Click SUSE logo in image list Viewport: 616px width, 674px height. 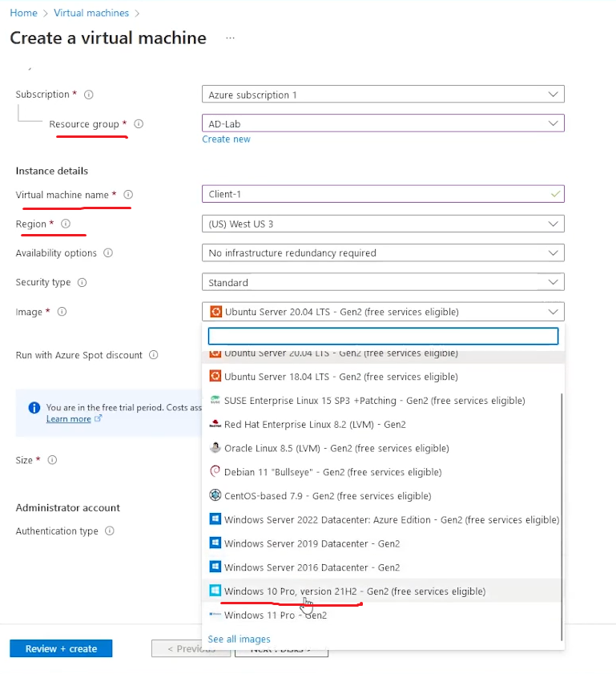215,400
